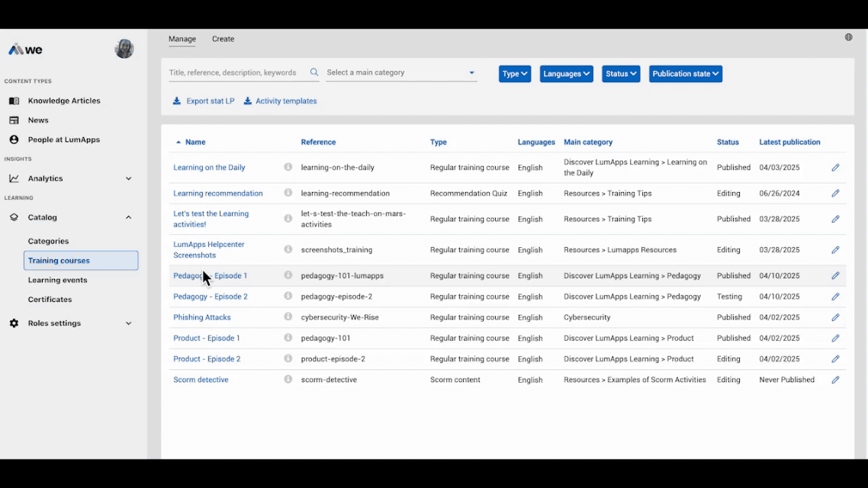Switch to the Create tab
The image size is (868, 488).
point(223,39)
